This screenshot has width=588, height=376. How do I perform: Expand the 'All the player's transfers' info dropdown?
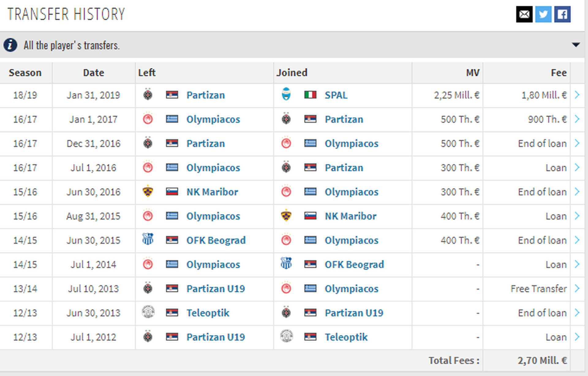click(x=576, y=45)
